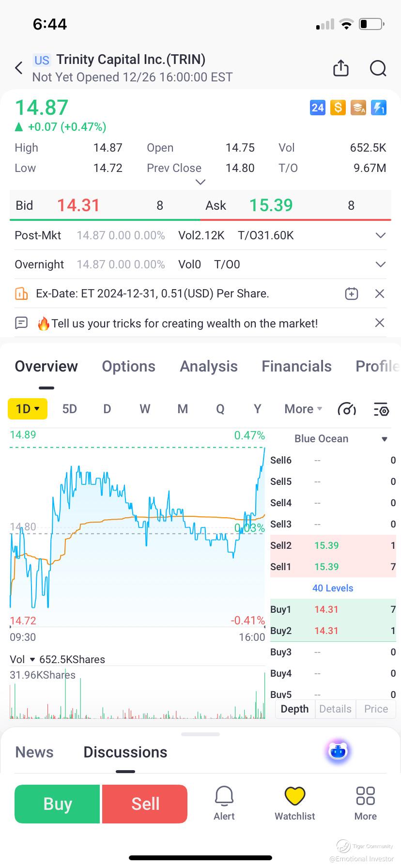This screenshot has height=868, width=401.
Task: Add ex-date reminder to calendar
Action: click(x=352, y=294)
